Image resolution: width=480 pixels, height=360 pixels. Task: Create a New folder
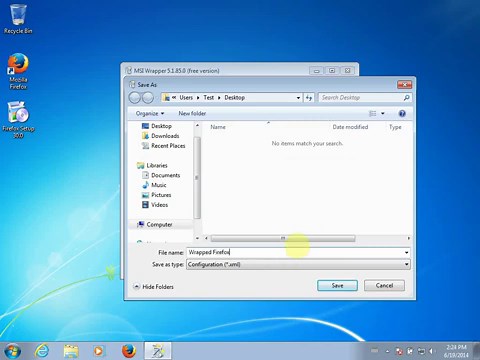pyautogui.click(x=192, y=114)
